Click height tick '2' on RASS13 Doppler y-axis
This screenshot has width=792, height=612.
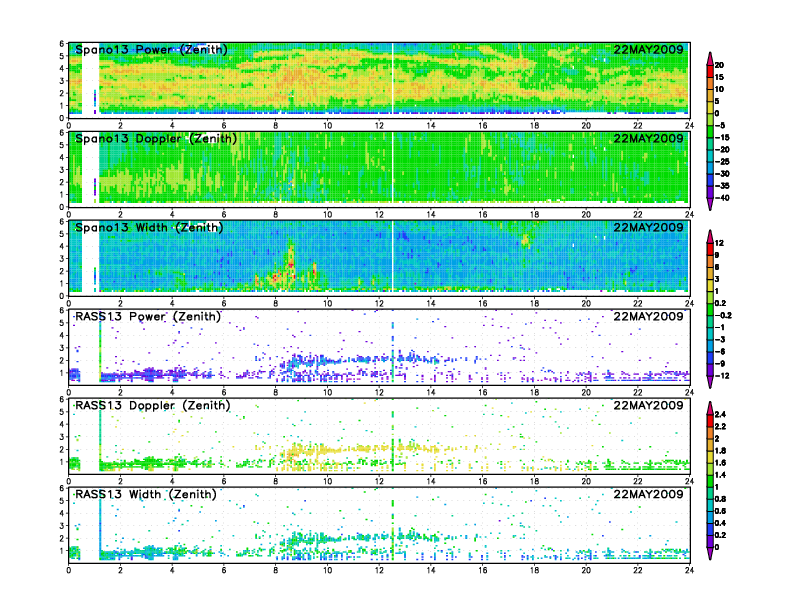tap(62, 449)
